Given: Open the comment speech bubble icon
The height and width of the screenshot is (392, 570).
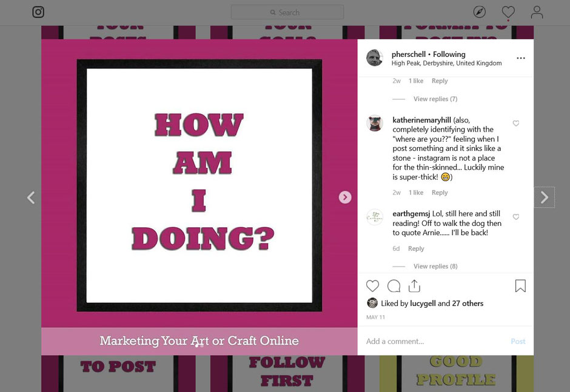Looking at the screenshot, I should pyautogui.click(x=394, y=286).
